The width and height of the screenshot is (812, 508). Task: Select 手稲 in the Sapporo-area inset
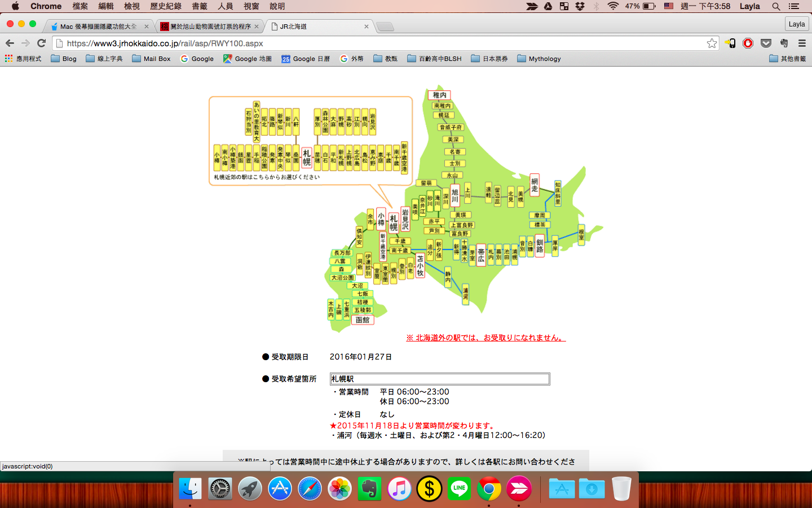point(257,158)
